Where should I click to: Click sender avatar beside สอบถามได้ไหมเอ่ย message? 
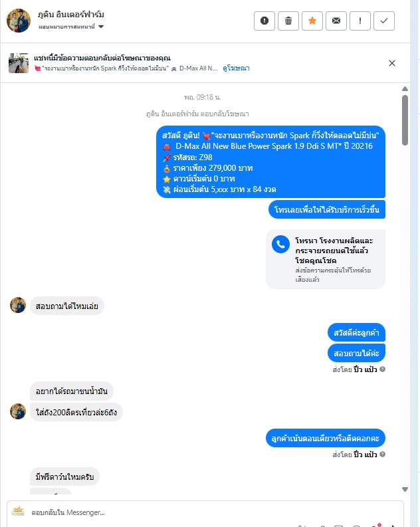click(x=18, y=305)
